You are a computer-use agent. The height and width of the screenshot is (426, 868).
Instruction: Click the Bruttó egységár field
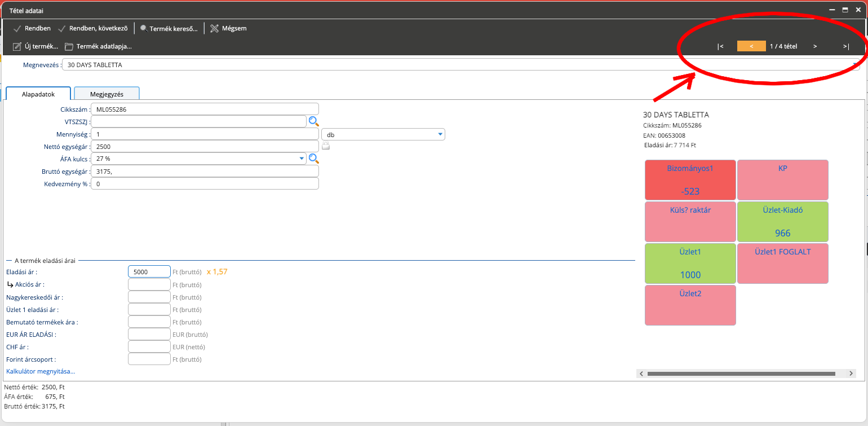click(x=205, y=172)
